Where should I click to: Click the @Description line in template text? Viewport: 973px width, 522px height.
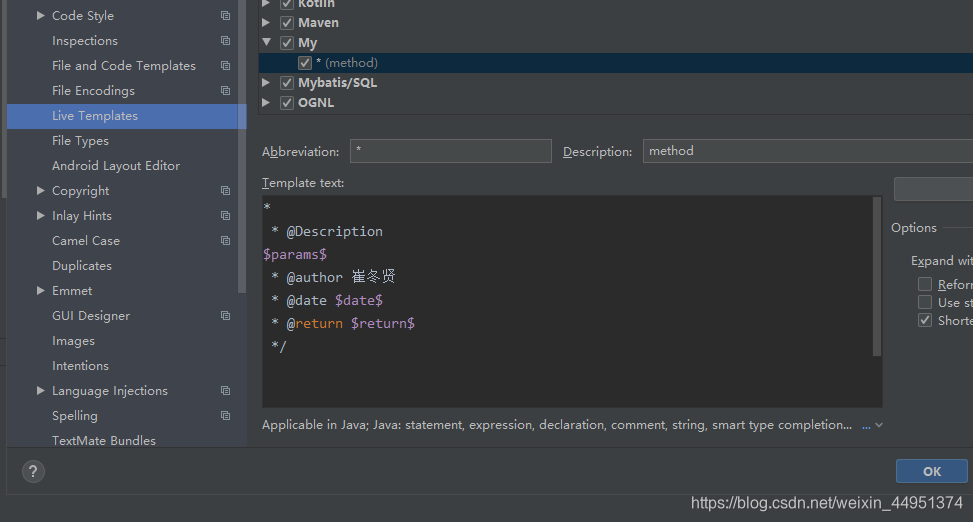tap(327, 232)
